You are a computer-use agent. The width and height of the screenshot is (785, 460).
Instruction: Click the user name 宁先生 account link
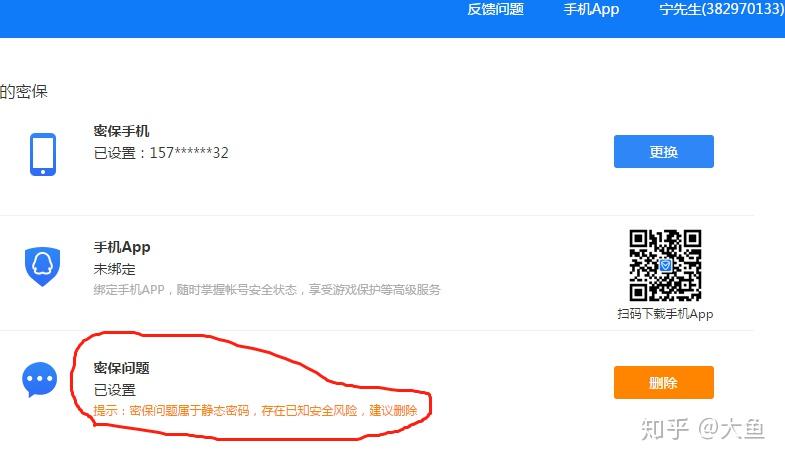721,10
